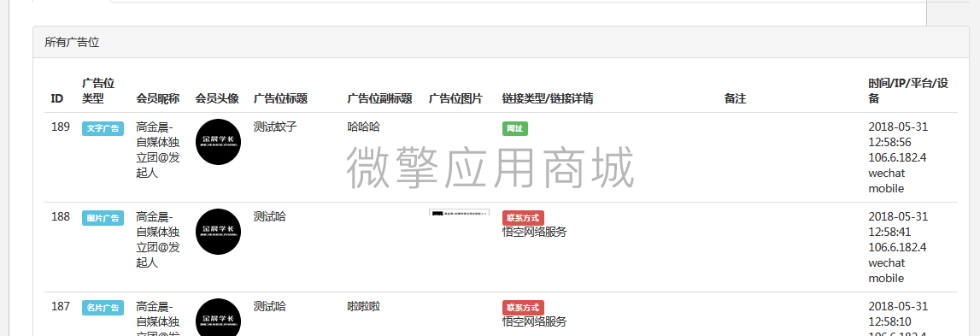The width and height of the screenshot is (980, 336).
Task: Click the 广告位标题 column header
Action: pos(280,99)
